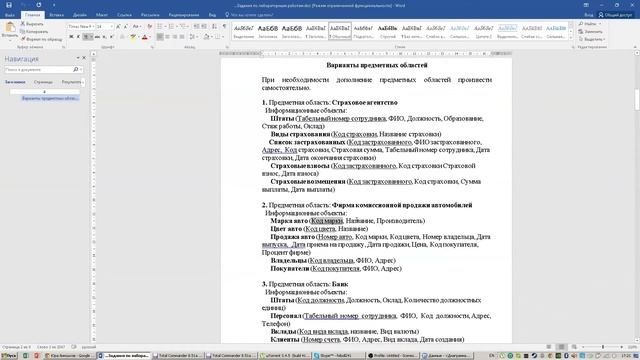Click Заменить in Editing group
Viewport: 640px width, 360px height.
590,31
